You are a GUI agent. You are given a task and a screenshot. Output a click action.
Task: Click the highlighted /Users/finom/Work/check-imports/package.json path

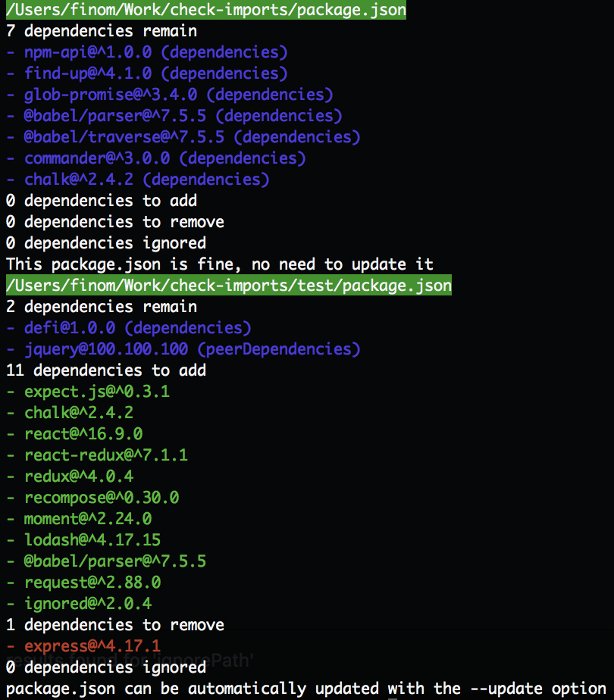206,10
